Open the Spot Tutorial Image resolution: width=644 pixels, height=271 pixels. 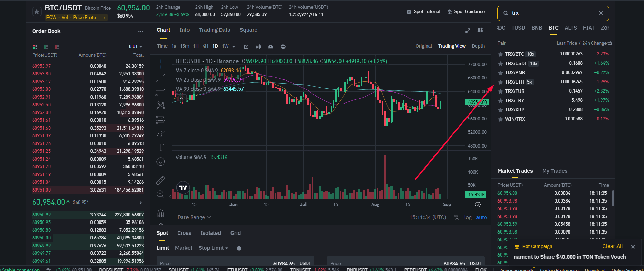coord(423,12)
